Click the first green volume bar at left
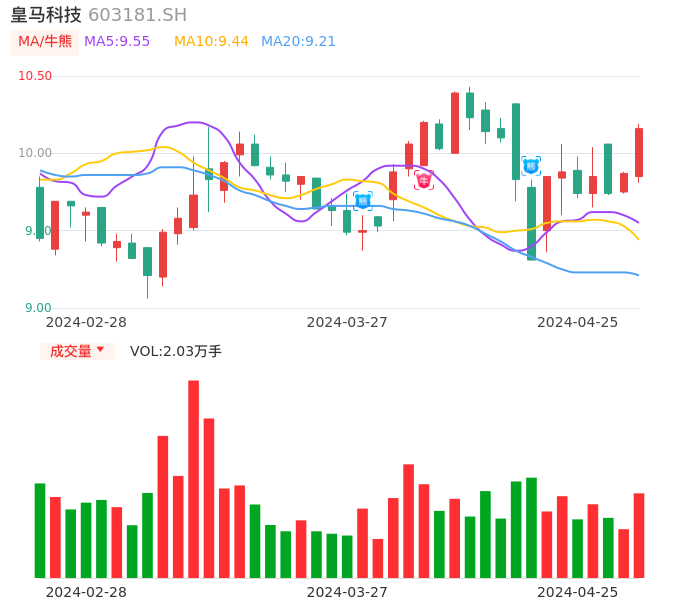The height and width of the screenshot is (606, 686). pos(40,531)
